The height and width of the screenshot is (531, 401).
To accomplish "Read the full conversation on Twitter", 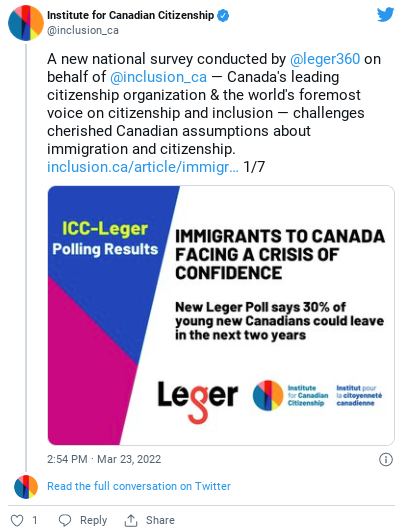I will [139, 486].
